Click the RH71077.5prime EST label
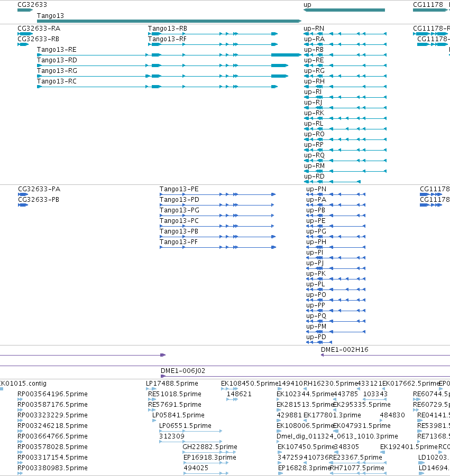This screenshot has width=450, height=476. point(357,468)
